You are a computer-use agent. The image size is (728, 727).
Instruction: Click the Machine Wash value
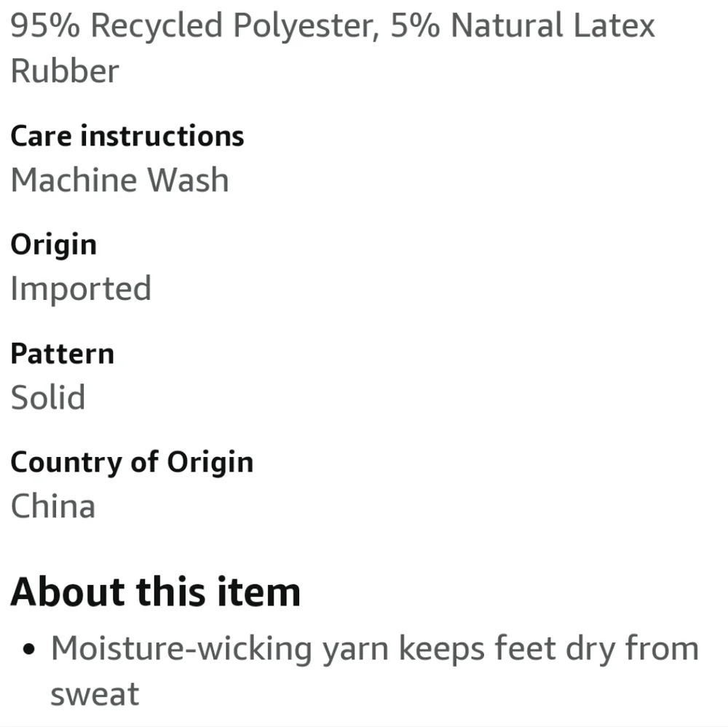[x=119, y=180]
